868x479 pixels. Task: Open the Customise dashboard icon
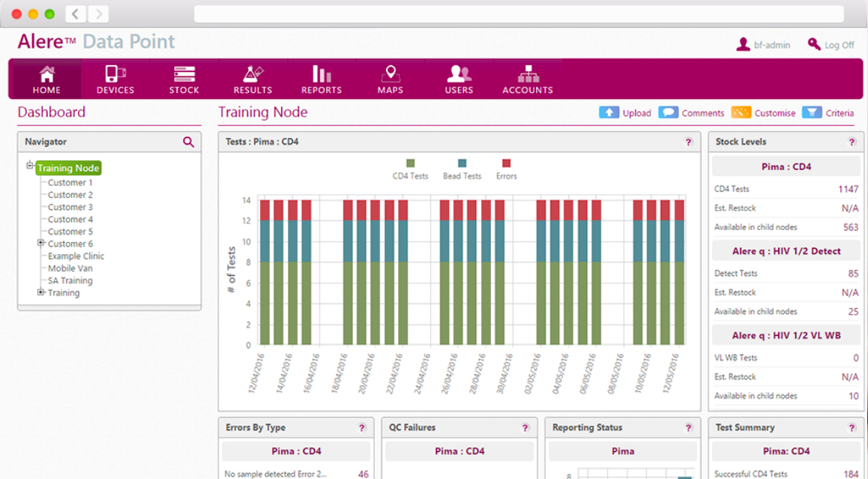(741, 112)
